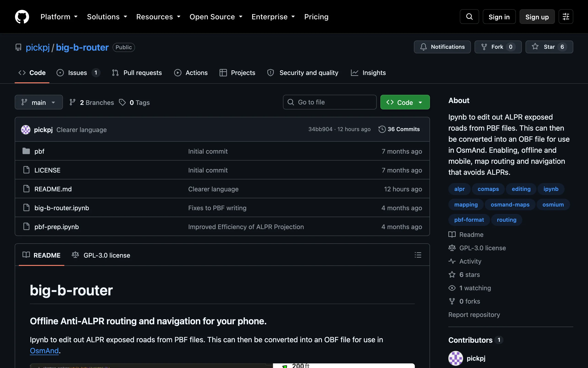Viewport: 588px width, 368px height.
Task: Switch to the Actions tab
Action: 191,73
